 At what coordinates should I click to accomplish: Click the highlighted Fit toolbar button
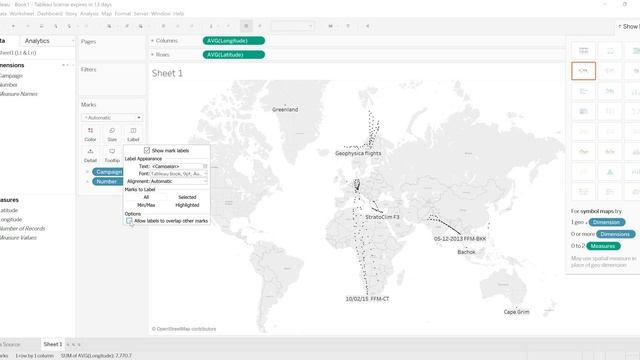pyautogui.click(x=246, y=26)
